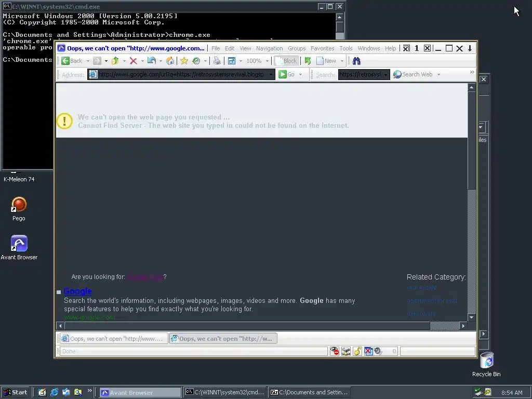Toggle the proxy icon in status bar
The height and width of the screenshot is (399, 532).
click(x=345, y=351)
